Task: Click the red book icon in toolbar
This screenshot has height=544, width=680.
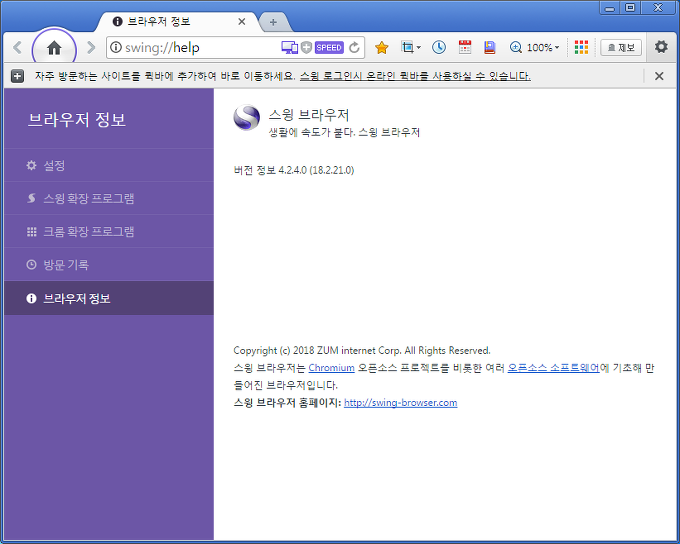Action: tap(490, 47)
